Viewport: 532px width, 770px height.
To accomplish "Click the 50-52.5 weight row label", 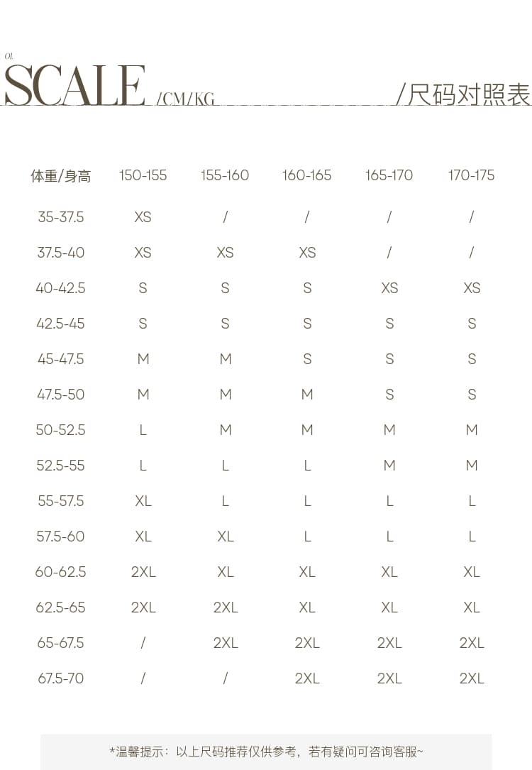I will pos(61,430).
